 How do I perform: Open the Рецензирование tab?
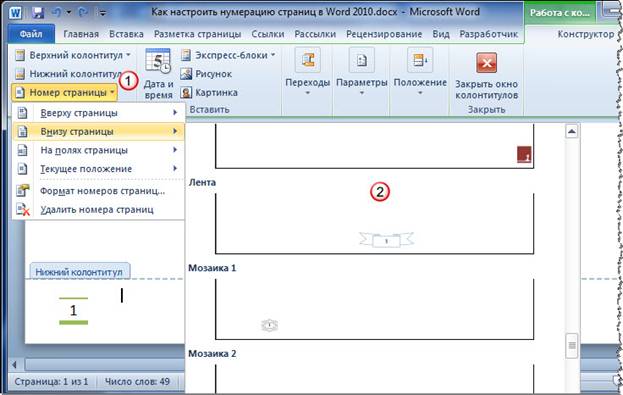coord(384,34)
